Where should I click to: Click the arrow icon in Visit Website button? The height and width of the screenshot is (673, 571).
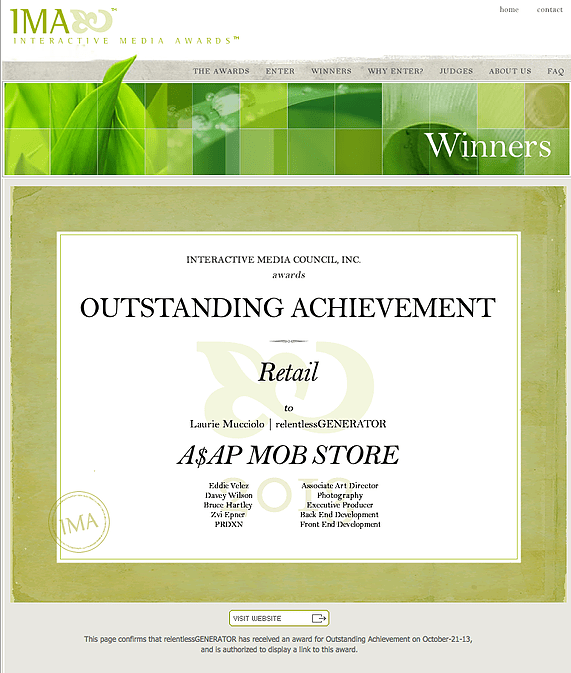click(319, 618)
